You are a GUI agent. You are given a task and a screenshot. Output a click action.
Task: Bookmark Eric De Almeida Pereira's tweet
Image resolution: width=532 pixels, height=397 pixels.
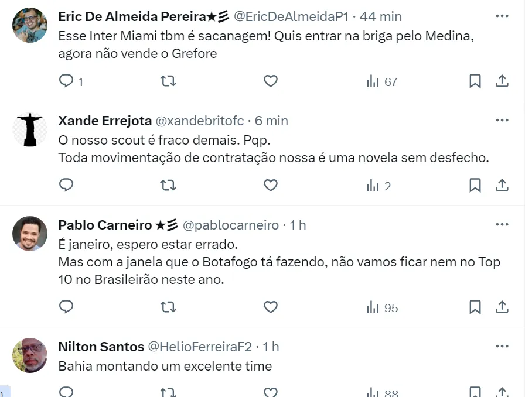point(475,81)
